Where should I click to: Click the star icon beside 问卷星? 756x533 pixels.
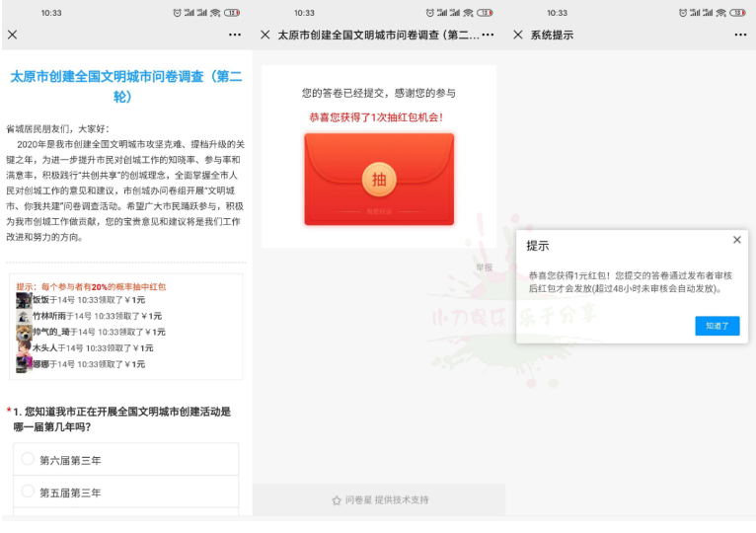337,500
